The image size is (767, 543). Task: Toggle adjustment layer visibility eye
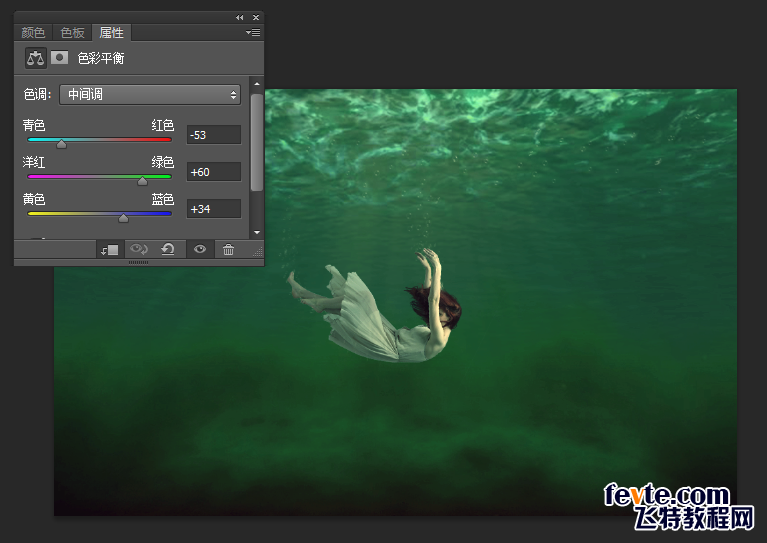click(200, 249)
